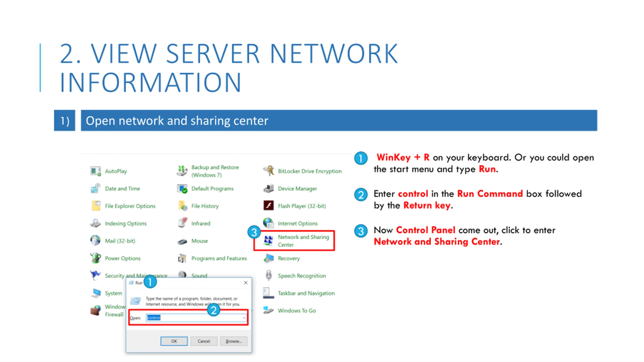Open Programs and Features icon

(x=182, y=258)
